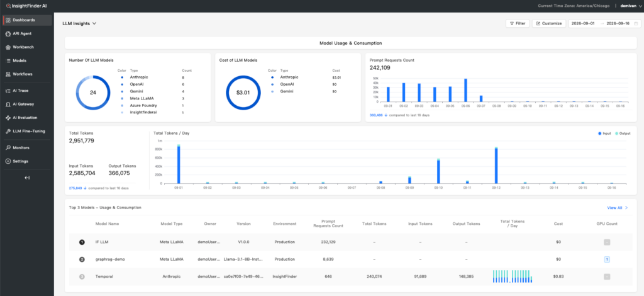This screenshot has width=644, height=296.
Task: Click the ARI Agent sidebar icon
Action: (8, 34)
